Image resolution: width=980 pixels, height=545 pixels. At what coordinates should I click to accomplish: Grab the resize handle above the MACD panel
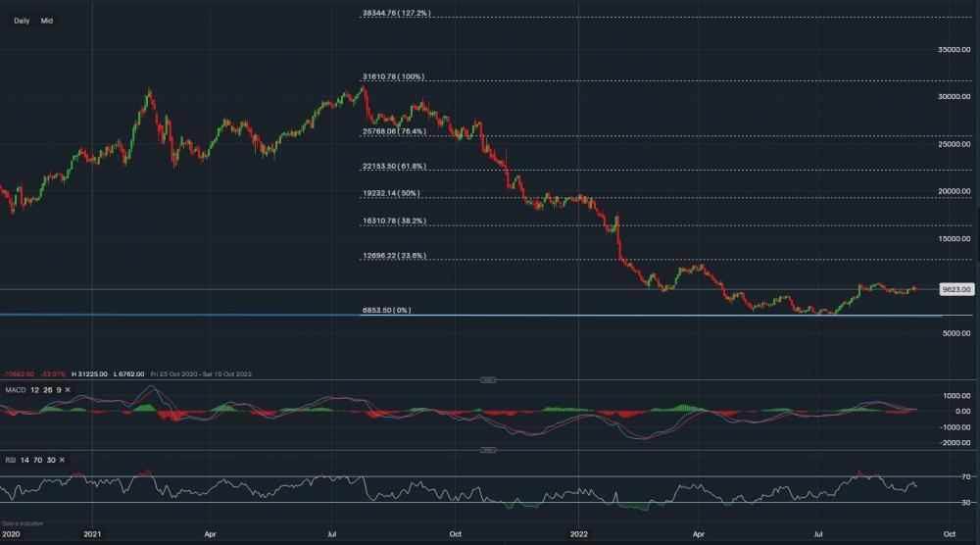(x=487, y=379)
